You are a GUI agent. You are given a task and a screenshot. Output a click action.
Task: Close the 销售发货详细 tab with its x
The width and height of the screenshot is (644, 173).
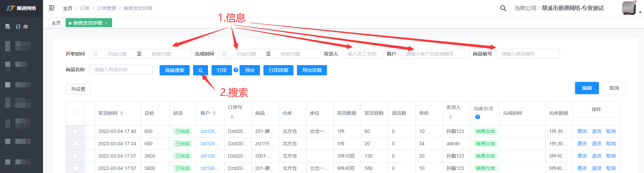106,23
